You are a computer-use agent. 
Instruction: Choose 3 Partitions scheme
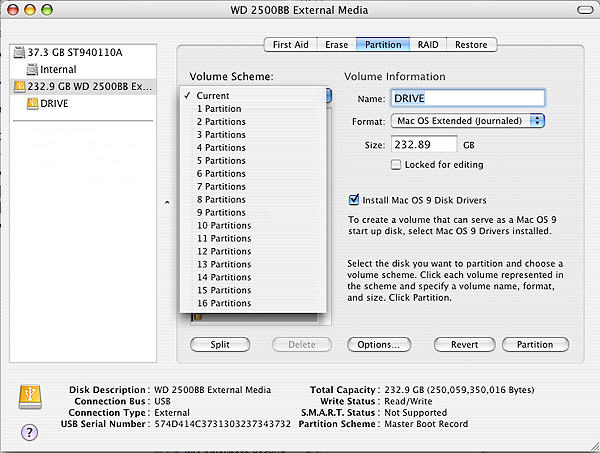coord(253,135)
